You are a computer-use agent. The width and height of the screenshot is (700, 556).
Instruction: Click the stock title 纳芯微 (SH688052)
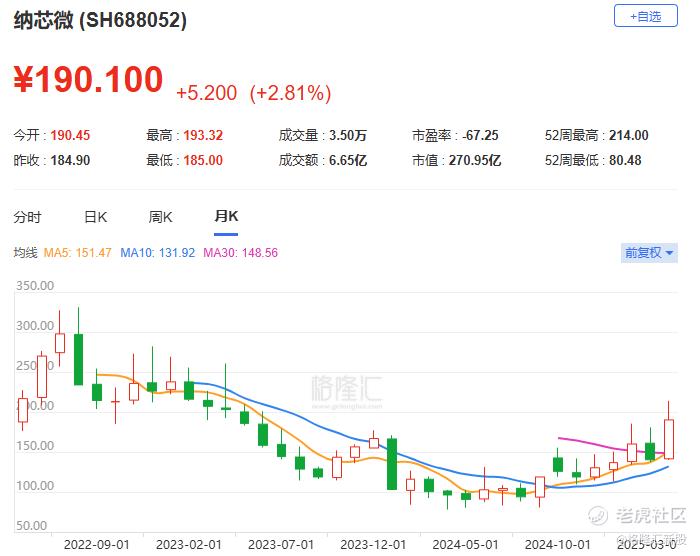100,20
